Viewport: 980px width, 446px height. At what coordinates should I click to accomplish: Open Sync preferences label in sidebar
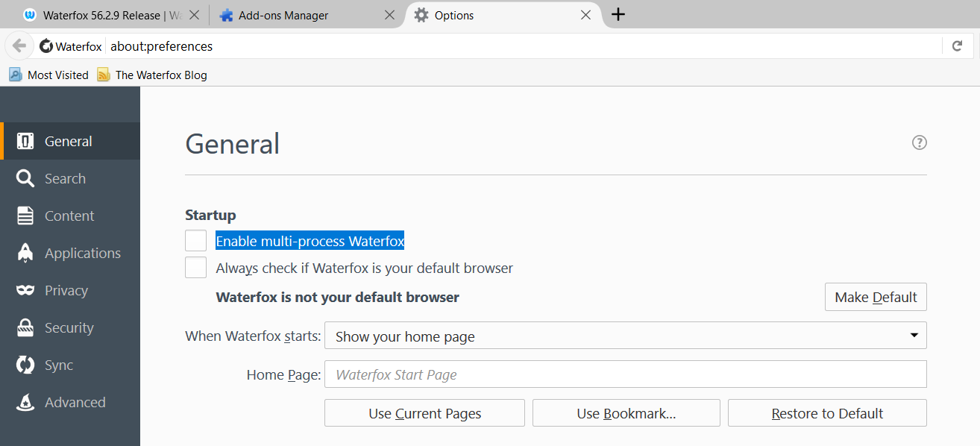pyautogui.click(x=59, y=365)
